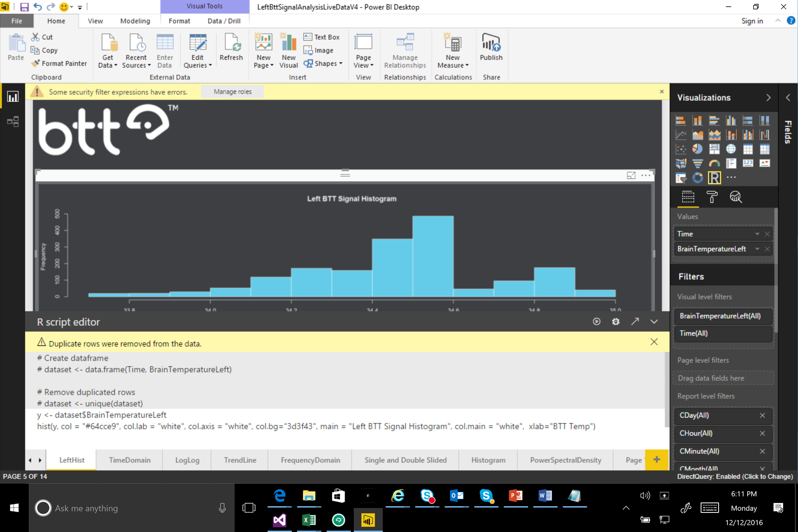Screen dimensions: 798x532
Task: Select the pie chart visualization icon
Action: coord(698,149)
